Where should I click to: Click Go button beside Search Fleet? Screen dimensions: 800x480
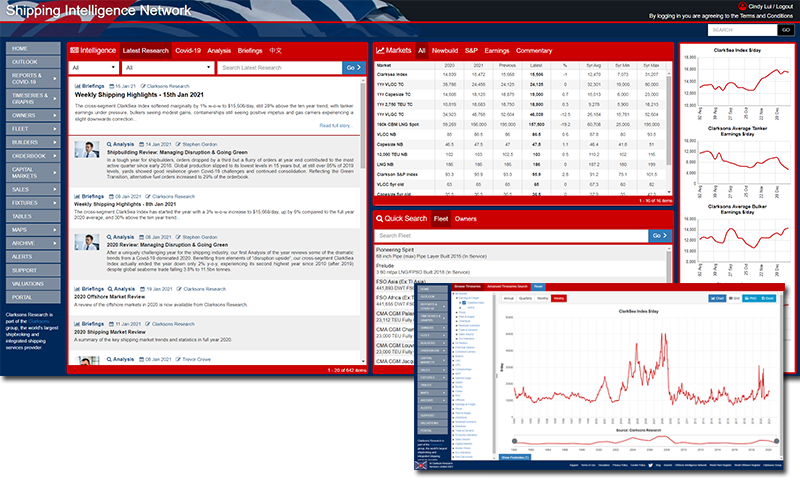(x=660, y=236)
